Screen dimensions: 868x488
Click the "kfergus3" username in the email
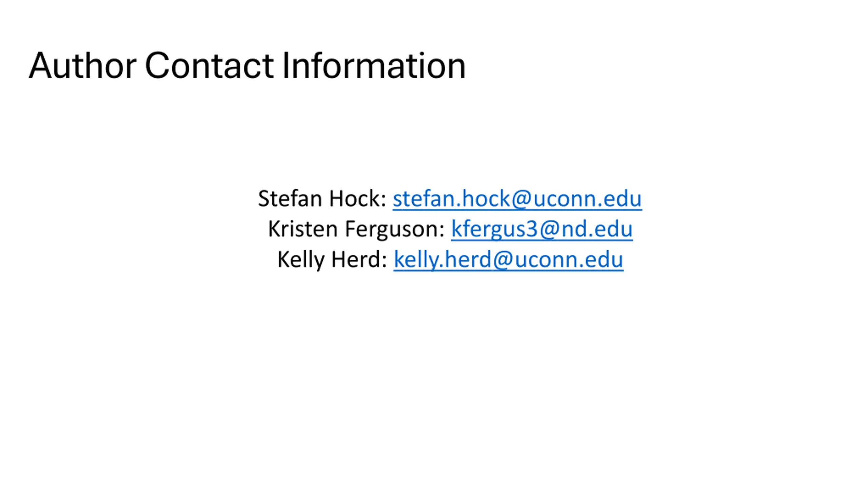click(x=494, y=229)
